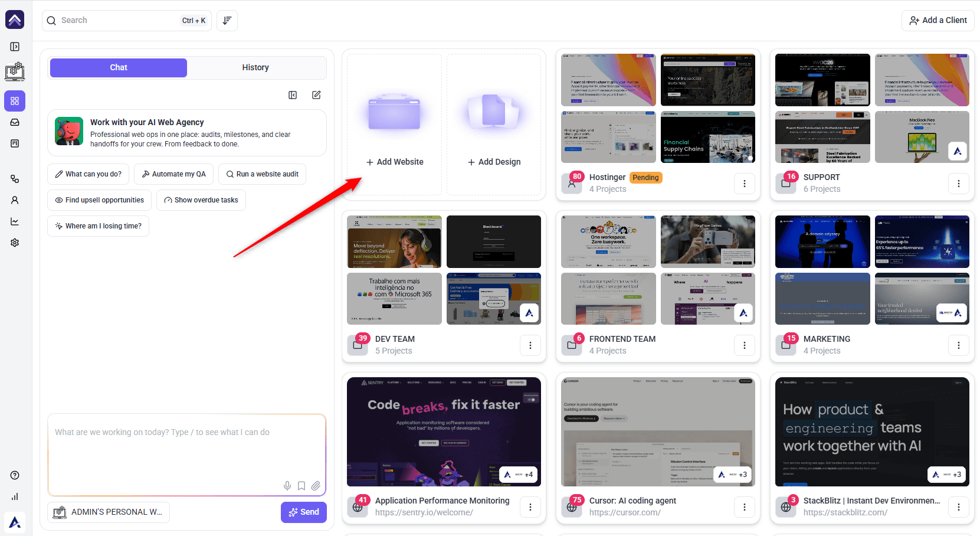980x536 pixels.
Task: Click the Hostinger client name
Action: click(607, 177)
